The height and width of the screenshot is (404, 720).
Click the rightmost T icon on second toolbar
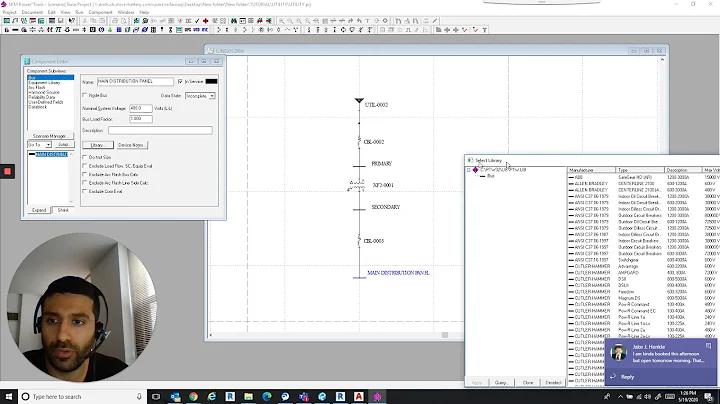(485, 30)
